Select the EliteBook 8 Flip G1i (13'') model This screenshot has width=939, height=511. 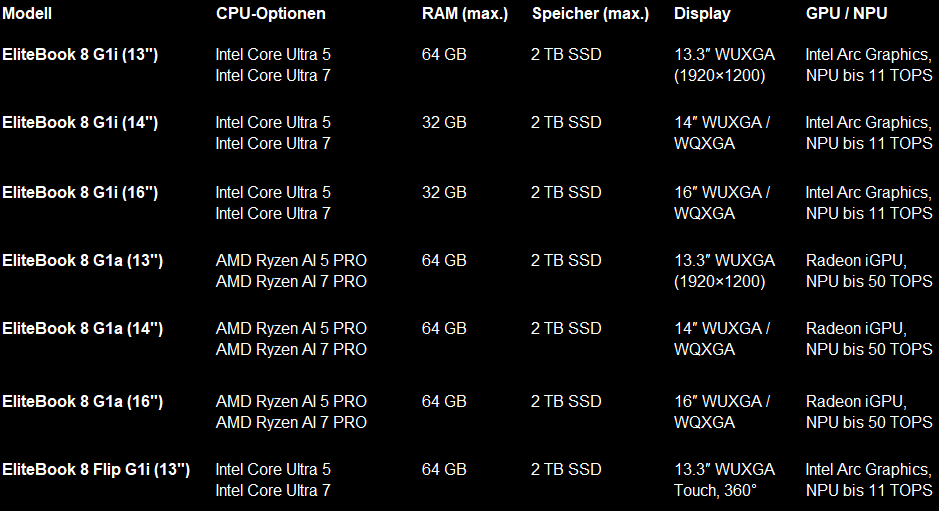96,469
